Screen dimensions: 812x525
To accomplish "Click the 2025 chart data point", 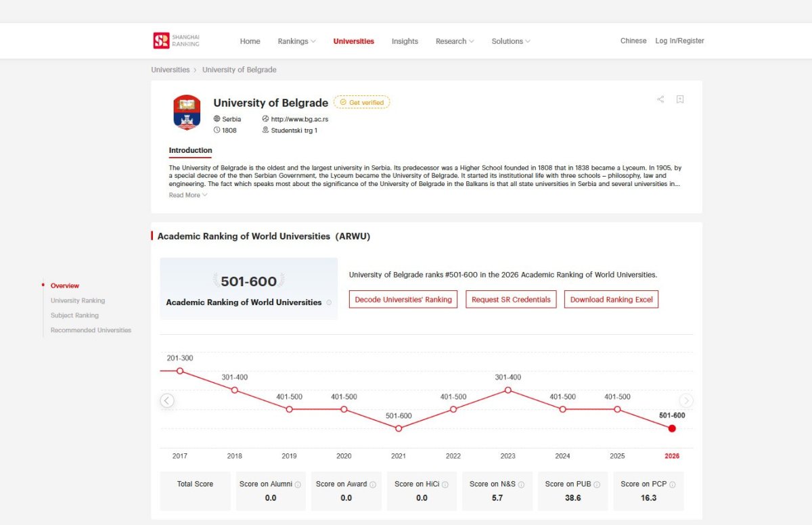I will point(617,409).
